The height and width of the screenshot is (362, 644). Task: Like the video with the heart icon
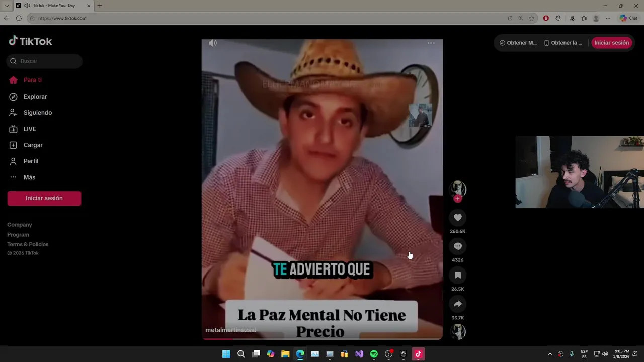[458, 218]
